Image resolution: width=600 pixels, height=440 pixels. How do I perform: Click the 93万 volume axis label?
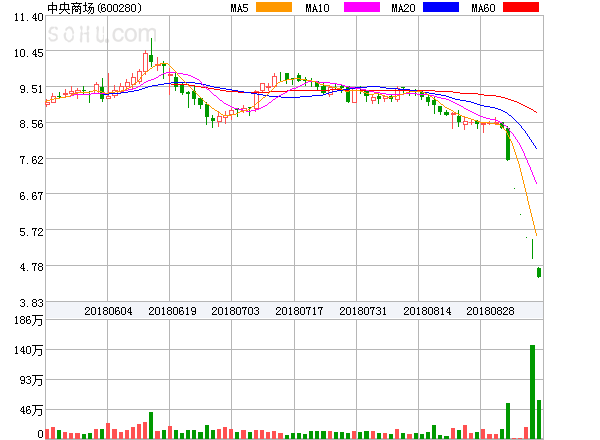pyautogui.click(x=31, y=380)
